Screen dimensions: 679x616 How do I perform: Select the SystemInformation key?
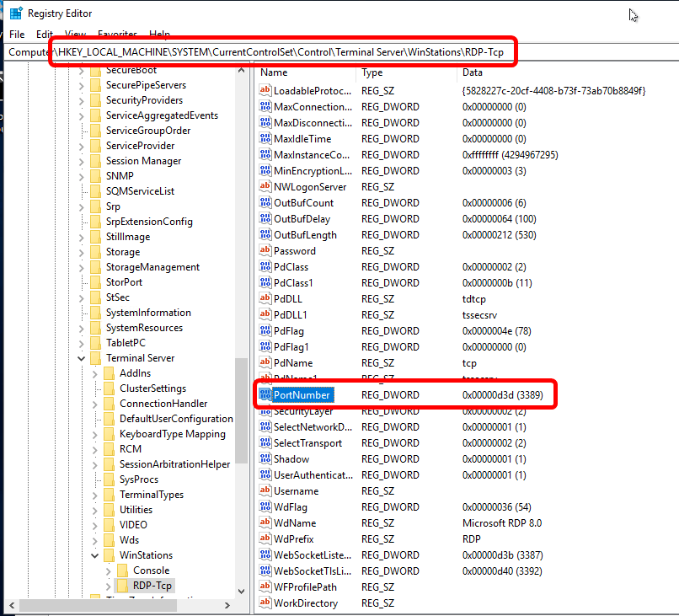[148, 313]
